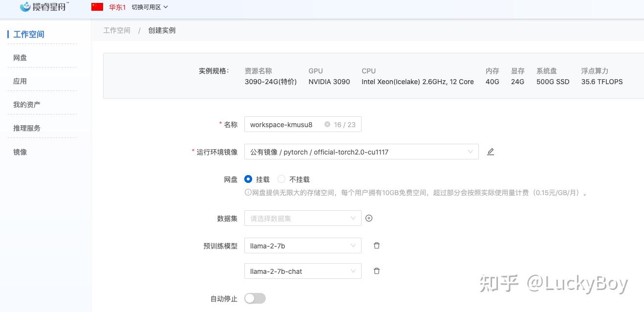Click the 名称 input field
Viewport: 644px width, 312px height.
(x=302, y=124)
